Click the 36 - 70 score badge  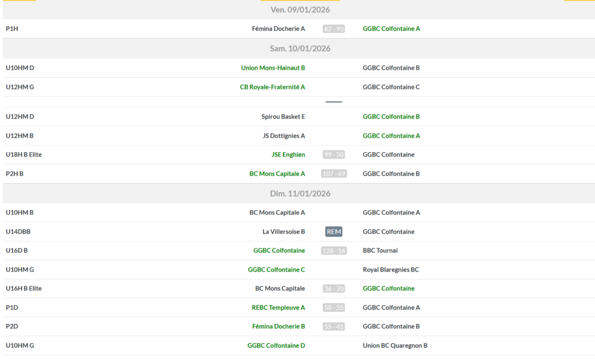334,289
